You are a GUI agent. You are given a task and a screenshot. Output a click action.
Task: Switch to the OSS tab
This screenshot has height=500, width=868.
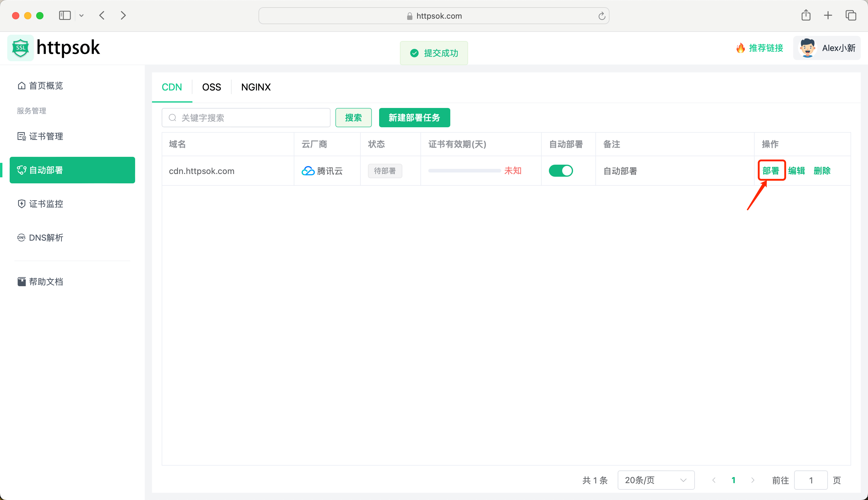[211, 87]
